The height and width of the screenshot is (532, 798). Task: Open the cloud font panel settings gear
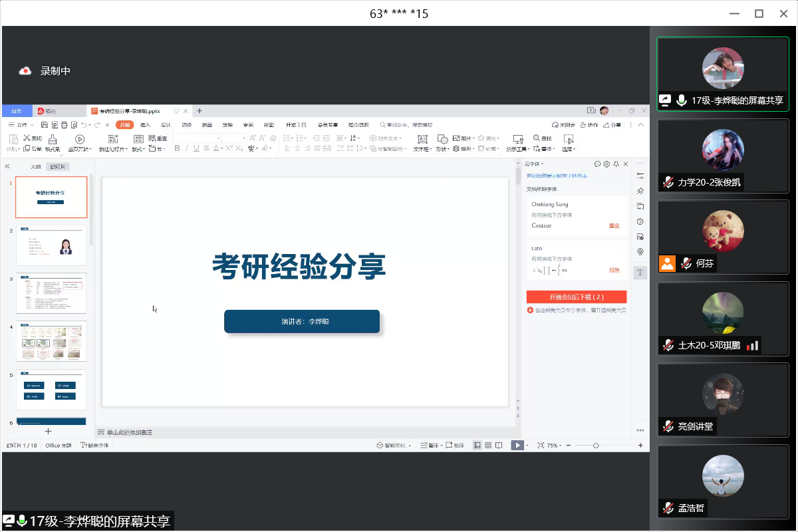[x=606, y=164]
